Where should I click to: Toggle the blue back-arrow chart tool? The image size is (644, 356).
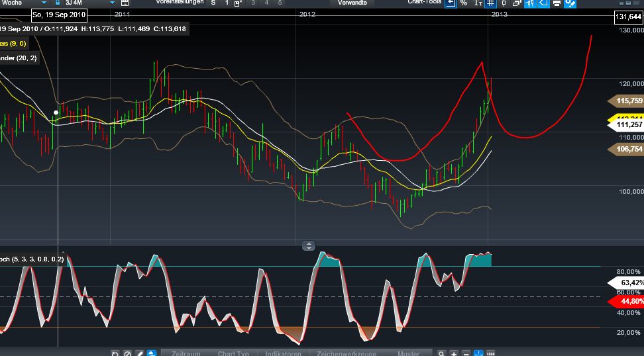point(451,3)
